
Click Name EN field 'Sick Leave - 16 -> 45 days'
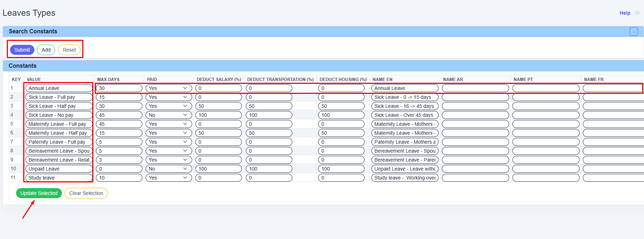click(405, 106)
